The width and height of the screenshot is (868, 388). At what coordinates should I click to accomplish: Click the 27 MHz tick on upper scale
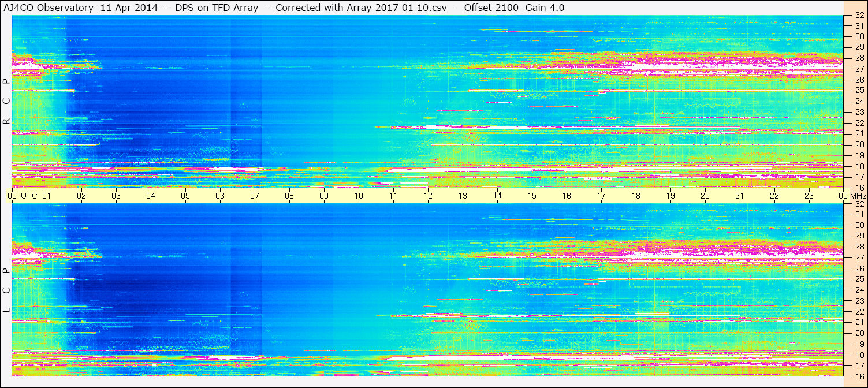(x=859, y=69)
